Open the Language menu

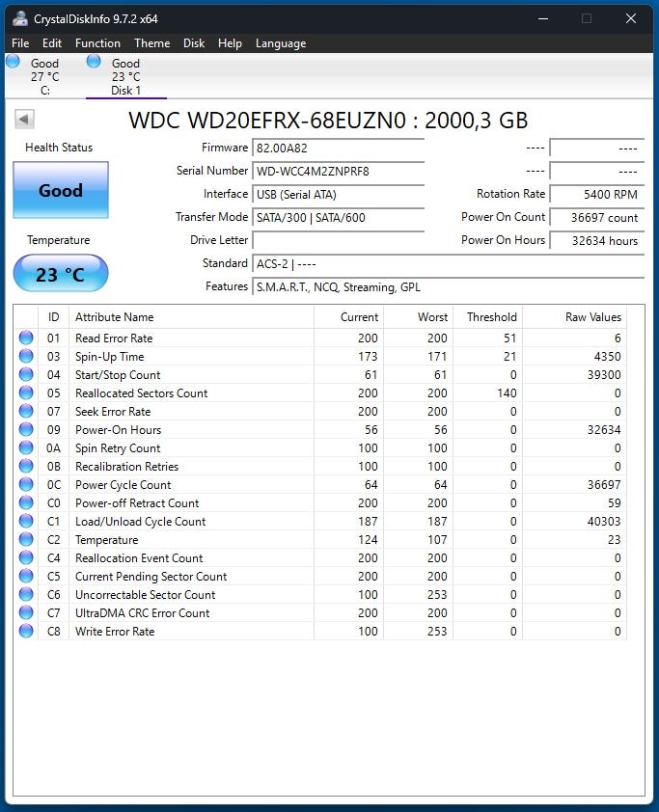[x=280, y=43]
